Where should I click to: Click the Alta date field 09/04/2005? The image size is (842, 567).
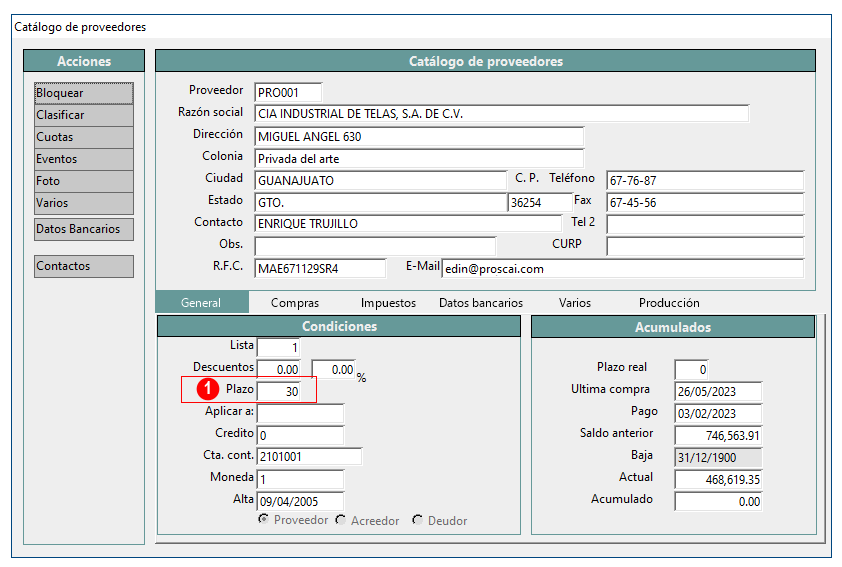coord(300,501)
